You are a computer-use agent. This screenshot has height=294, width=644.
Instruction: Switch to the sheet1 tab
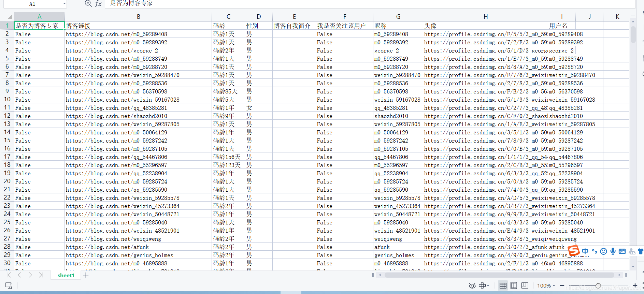pyautogui.click(x=66, y=275)
